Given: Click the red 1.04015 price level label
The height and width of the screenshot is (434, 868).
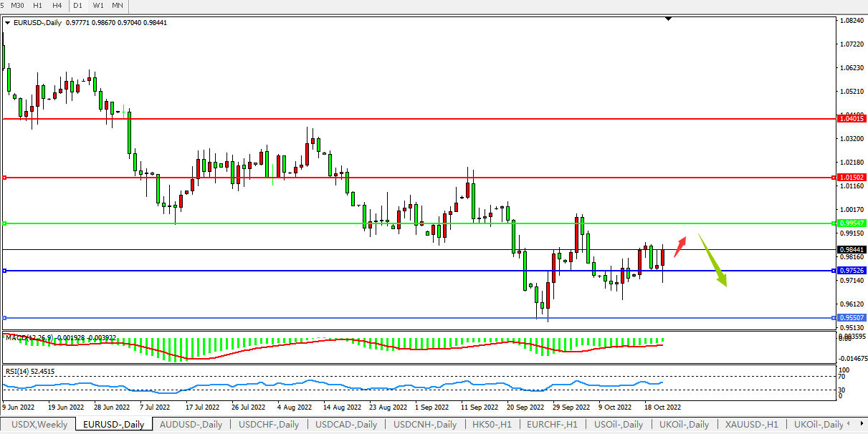Looking at the screenshot, I should pyautogui.click(x=852, y=118).
